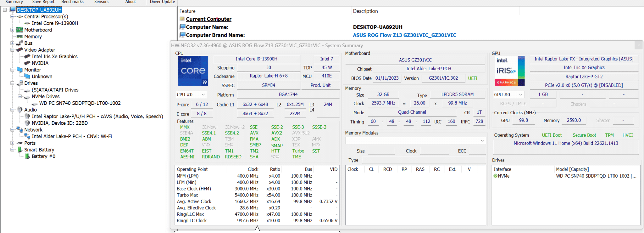Click the adapter icon beside Intel Alder Lake-P CNVi Wi-Fi
This screenshot has height=233, width=644.
click(27, 136)
